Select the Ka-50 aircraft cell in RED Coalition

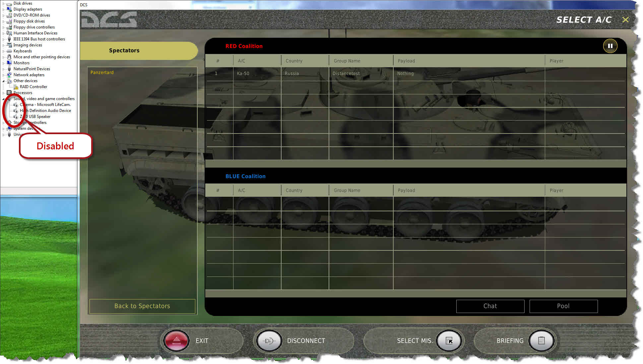(257, 74)
